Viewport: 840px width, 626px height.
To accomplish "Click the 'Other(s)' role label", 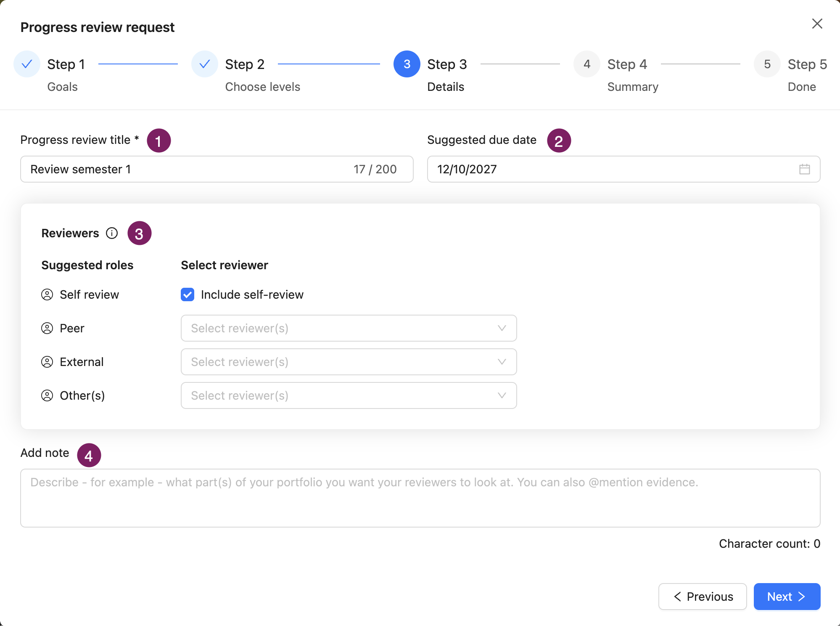I will point(82,395).
